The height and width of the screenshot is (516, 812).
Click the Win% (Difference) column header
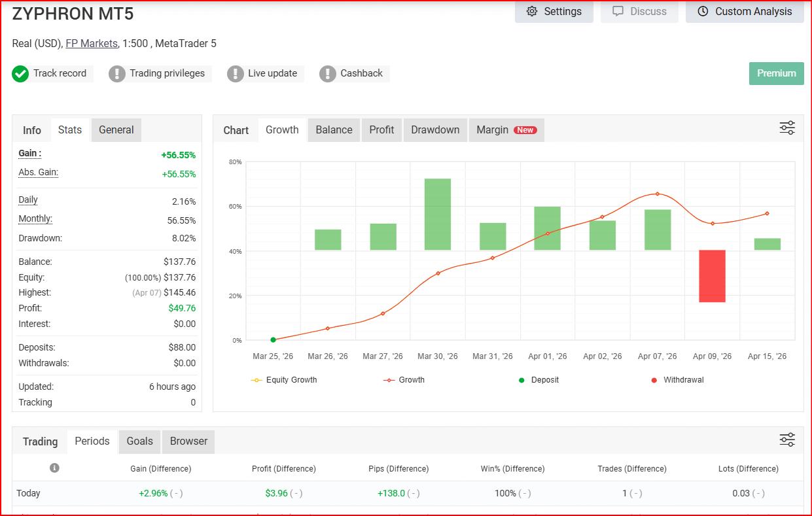[512, 469]
